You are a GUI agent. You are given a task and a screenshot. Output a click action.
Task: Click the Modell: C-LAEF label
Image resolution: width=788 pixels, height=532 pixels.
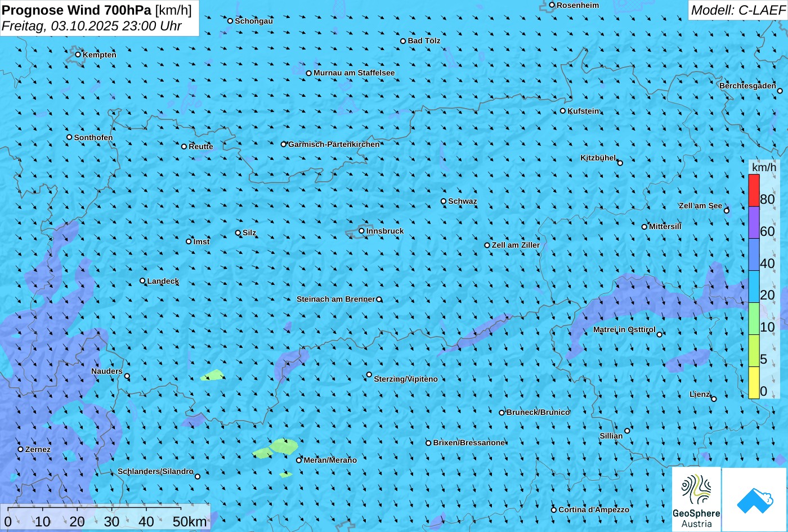point(737,10)
